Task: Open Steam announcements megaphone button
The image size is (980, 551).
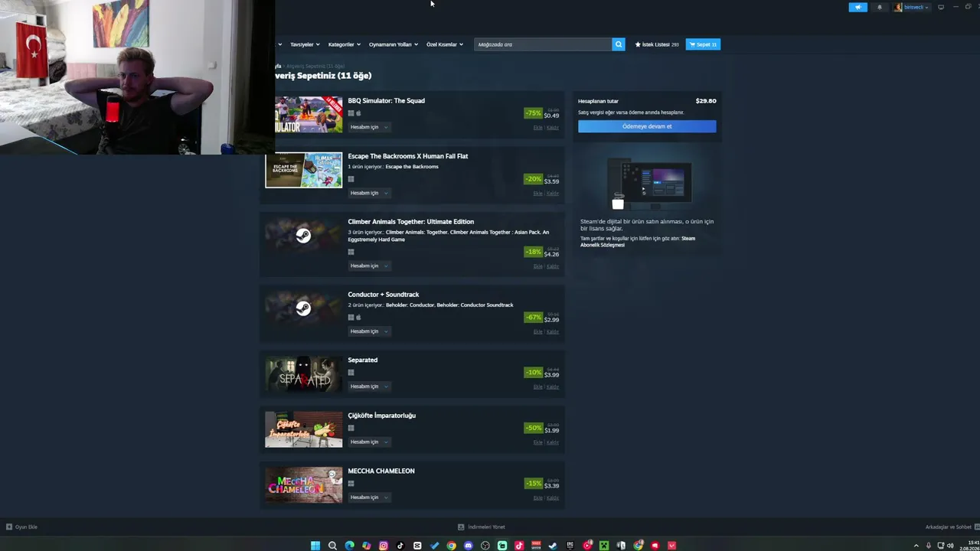Action: click(x=857, y=7)
